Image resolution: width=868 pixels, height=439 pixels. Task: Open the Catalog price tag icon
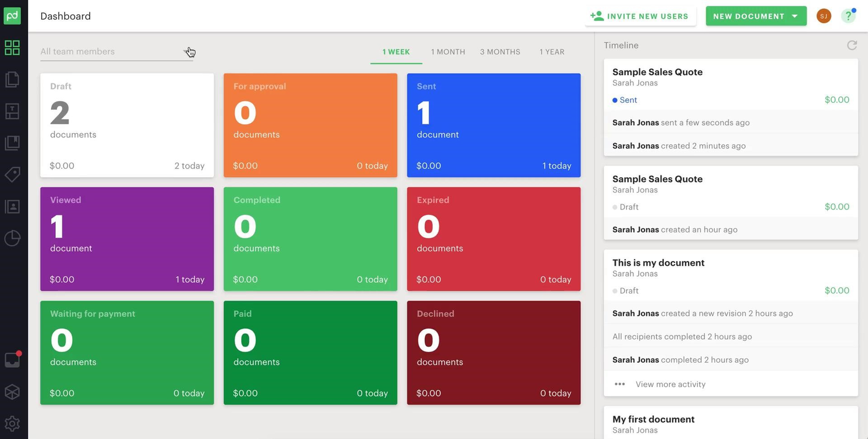pos(12,174)
